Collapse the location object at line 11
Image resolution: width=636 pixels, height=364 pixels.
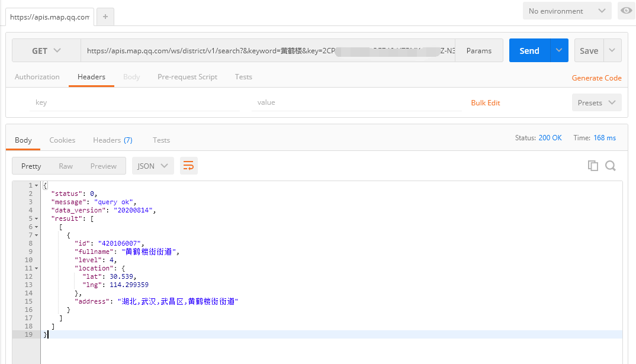[x=36, y=269]
